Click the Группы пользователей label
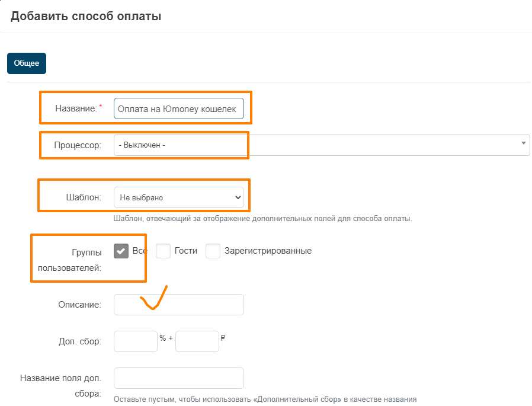The image size is (532, 406). tap(69, 260)
